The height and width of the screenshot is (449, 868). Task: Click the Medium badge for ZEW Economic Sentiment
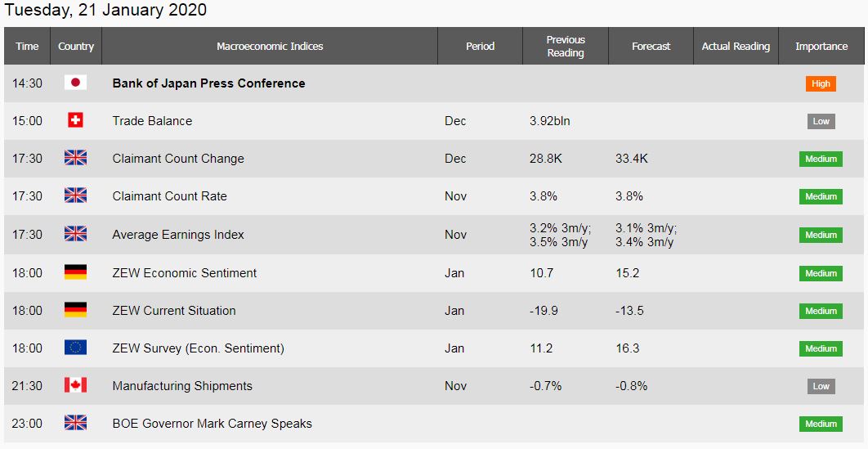[821, 273]
